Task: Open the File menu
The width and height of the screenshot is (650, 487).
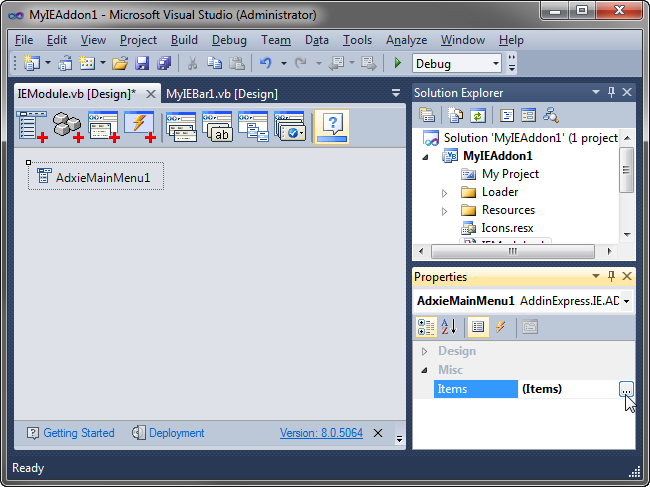Action: (x=24, y=40)
